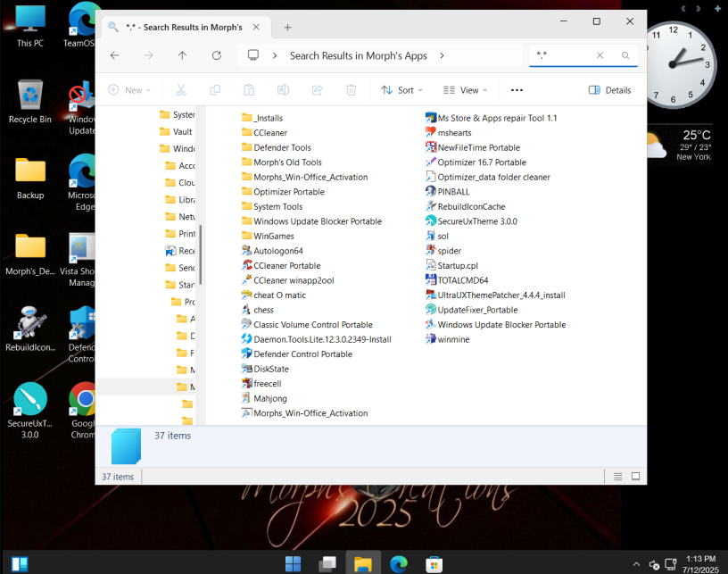
Task: Select the chess game shortcut
Action: tap(258, 310)
